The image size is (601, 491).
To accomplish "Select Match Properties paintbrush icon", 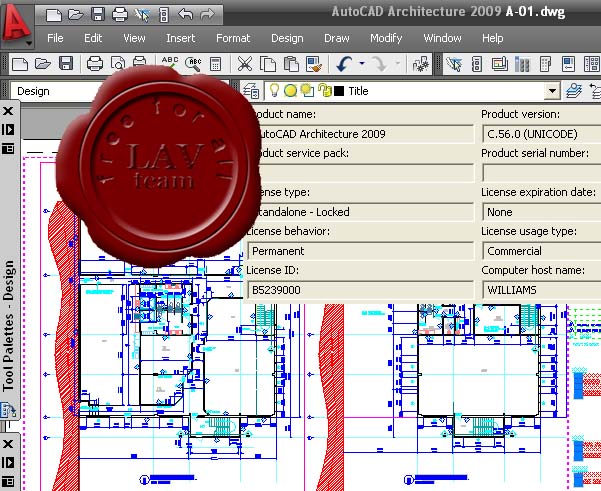I will coord(314,64).
